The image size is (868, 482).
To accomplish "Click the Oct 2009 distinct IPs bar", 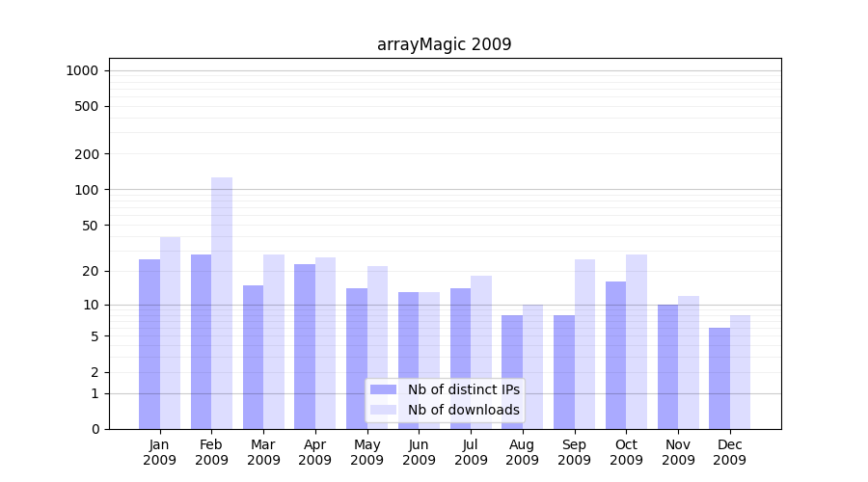I will tap(615, 355).
